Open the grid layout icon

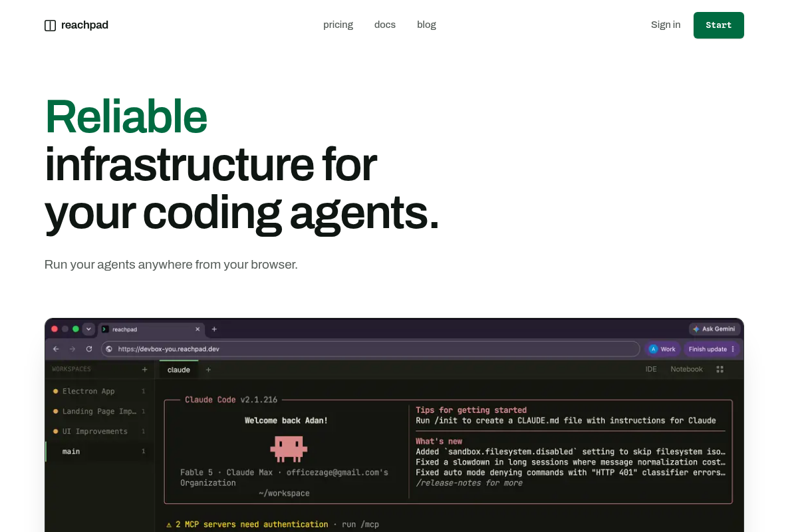click(x=720, y=369)
